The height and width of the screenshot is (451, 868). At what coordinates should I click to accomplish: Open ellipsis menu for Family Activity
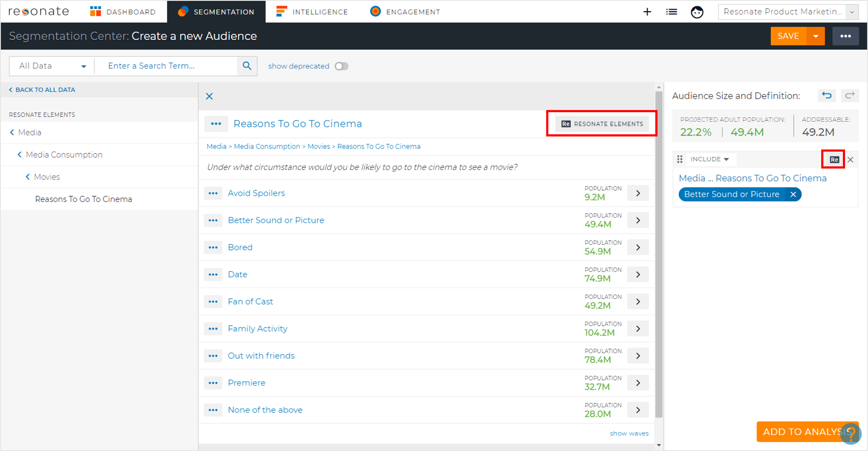click(213, 329)
